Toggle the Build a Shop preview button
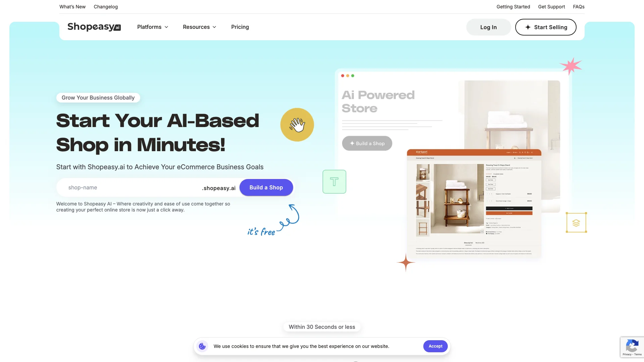The width and height of the screenshot is (644, 362). pos(367,143)
